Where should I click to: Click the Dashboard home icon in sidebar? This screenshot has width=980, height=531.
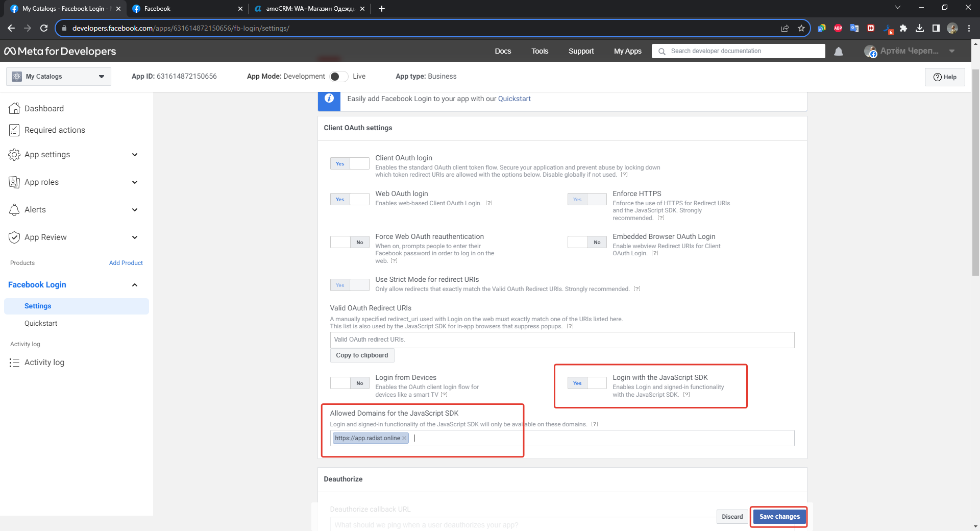14,108
